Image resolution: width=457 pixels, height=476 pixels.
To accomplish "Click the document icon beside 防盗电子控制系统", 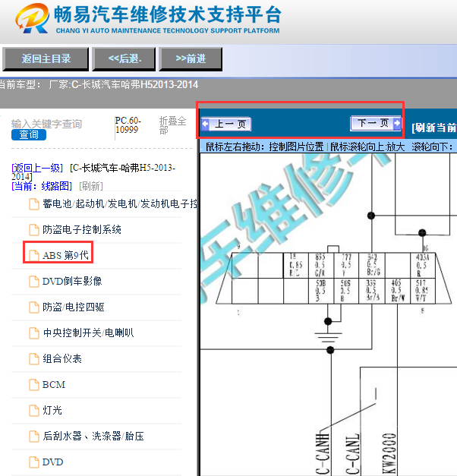I will pos(34,230).
